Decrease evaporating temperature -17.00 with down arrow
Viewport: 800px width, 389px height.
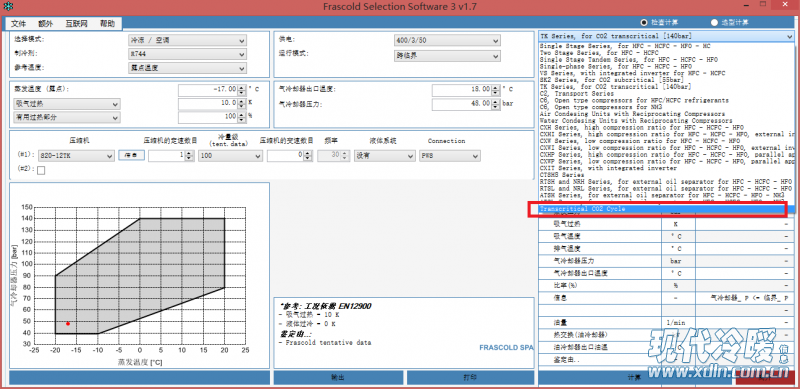(x=242, y=92)
